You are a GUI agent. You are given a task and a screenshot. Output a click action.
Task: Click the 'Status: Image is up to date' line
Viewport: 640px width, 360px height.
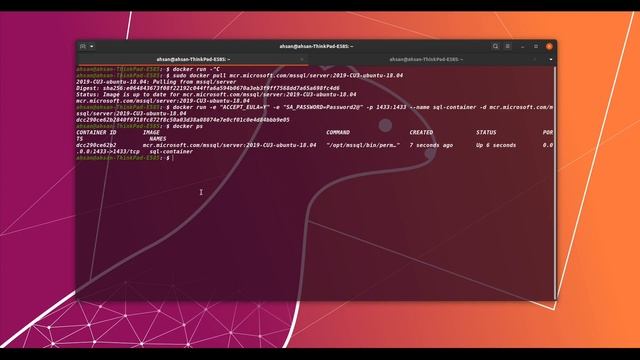(216, 94)
